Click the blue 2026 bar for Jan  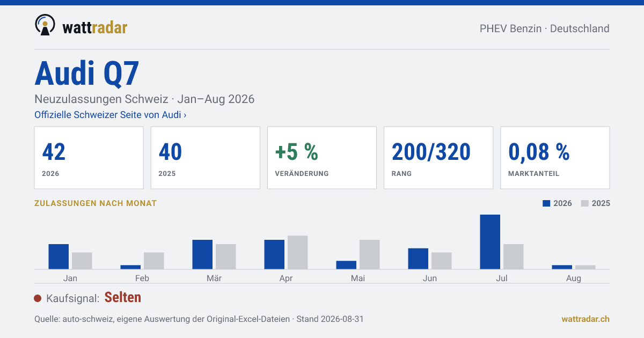58,256
